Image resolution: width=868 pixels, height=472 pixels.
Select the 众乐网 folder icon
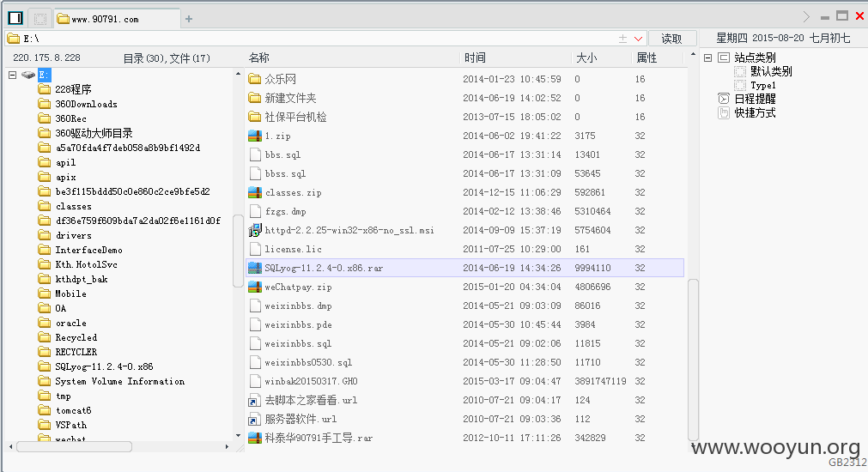[x=255, y=79]
